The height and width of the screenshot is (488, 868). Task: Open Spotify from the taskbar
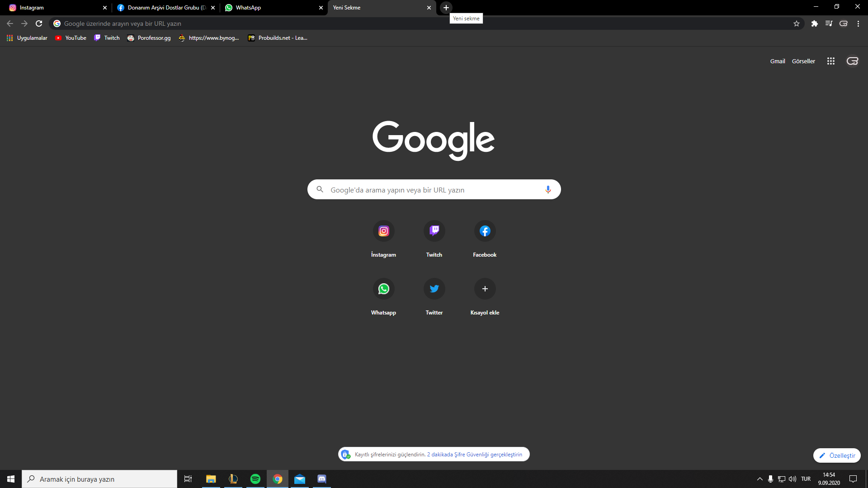(255, 479)
